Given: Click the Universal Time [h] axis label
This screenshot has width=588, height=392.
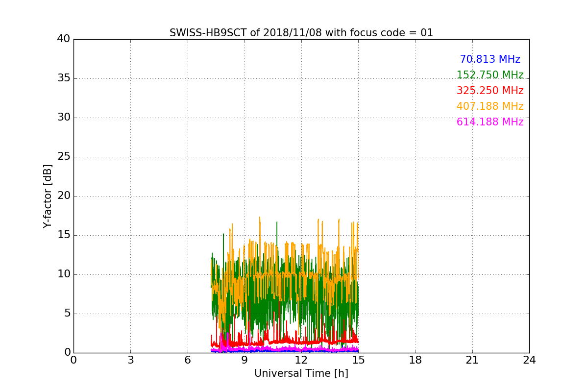Looking at the screenshot, I should (301, 373).
